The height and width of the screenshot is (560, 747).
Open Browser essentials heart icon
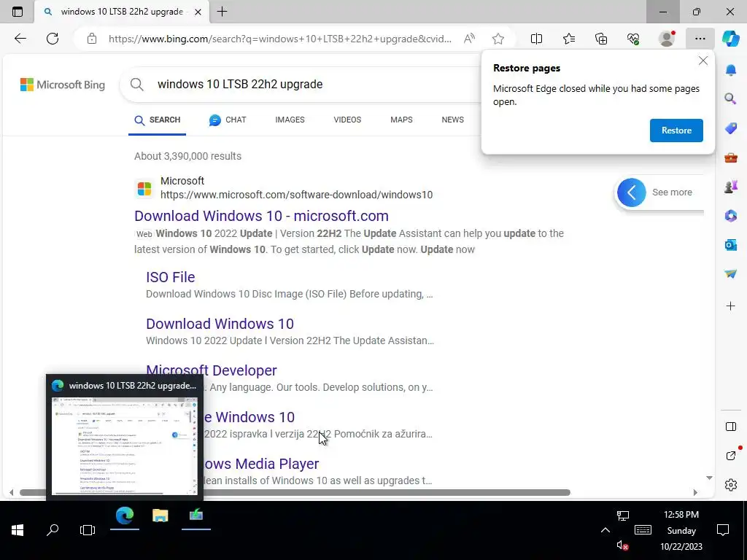coord(633,39)
